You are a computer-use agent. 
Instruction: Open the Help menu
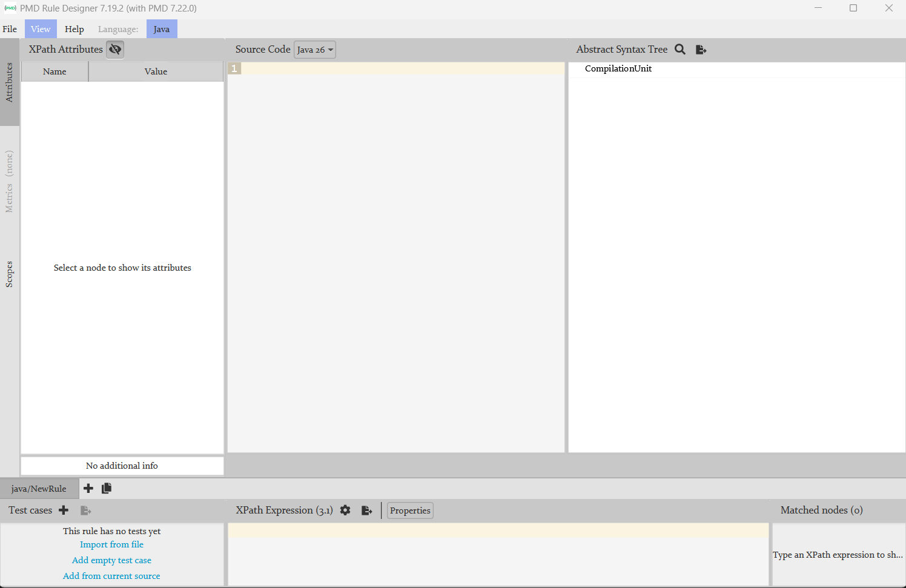tap(74, 29)
